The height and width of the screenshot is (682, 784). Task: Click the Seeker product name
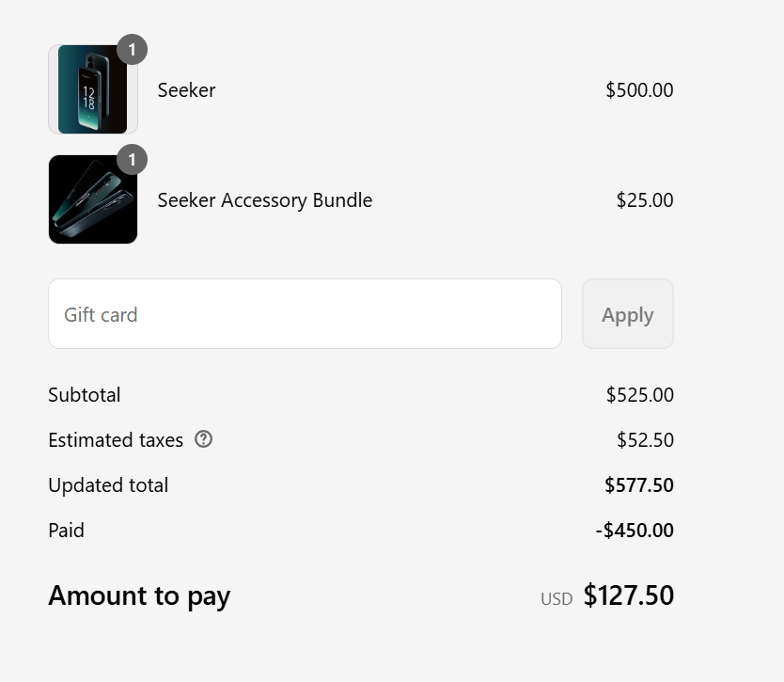pos(186,90)
